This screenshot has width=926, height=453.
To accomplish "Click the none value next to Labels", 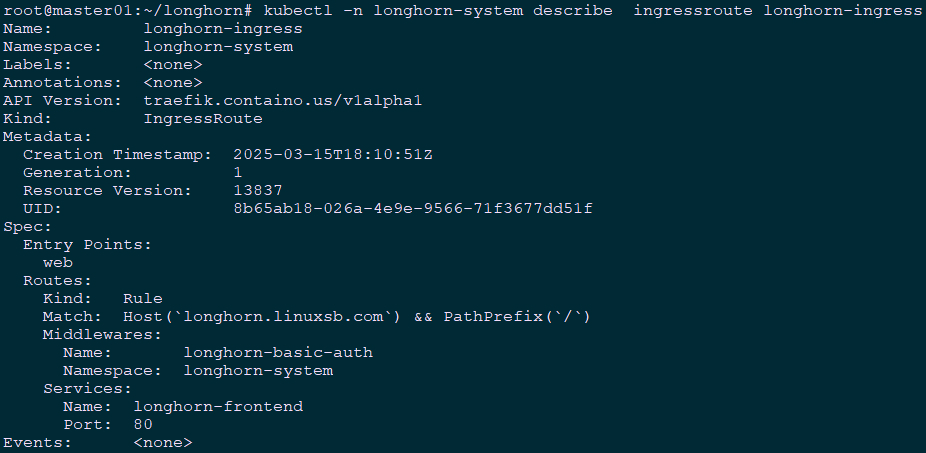I will (x=173, y=65).
